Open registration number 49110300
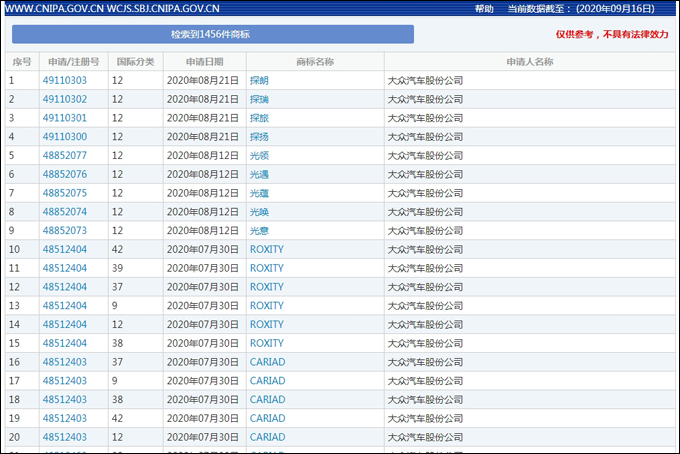 click(x=65, y=137)
